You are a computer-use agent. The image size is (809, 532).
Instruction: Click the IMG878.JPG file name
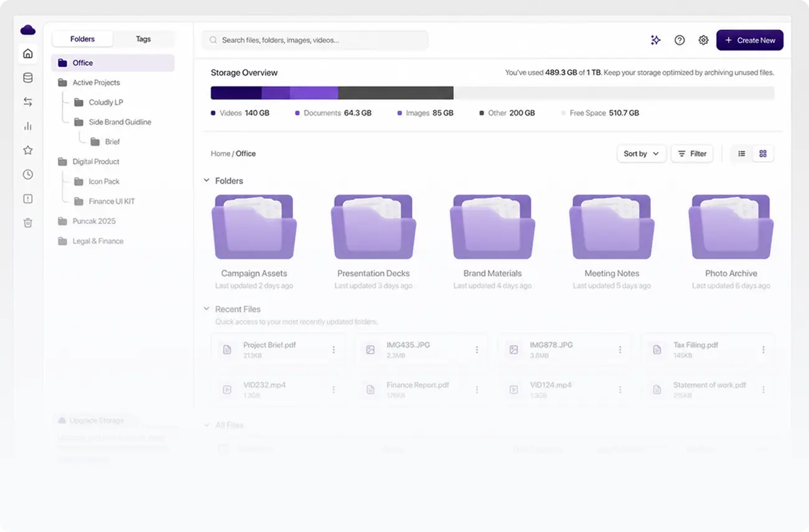coord(551,345)
